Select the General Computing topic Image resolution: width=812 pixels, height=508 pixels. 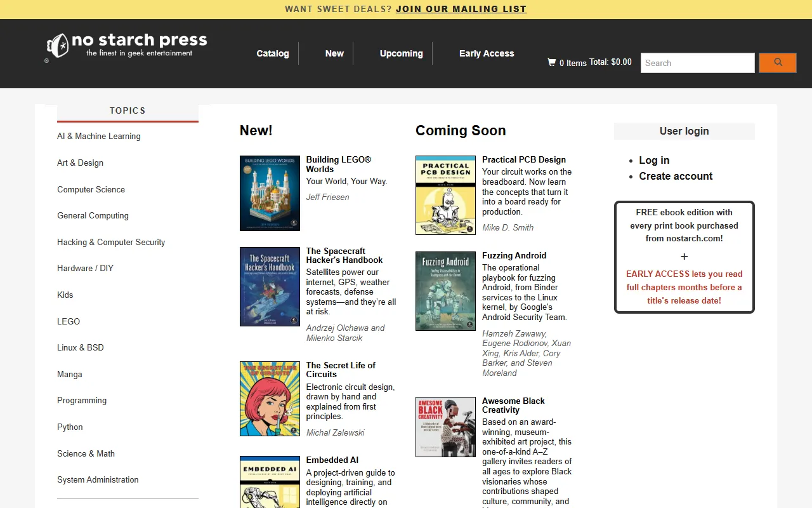93,215
